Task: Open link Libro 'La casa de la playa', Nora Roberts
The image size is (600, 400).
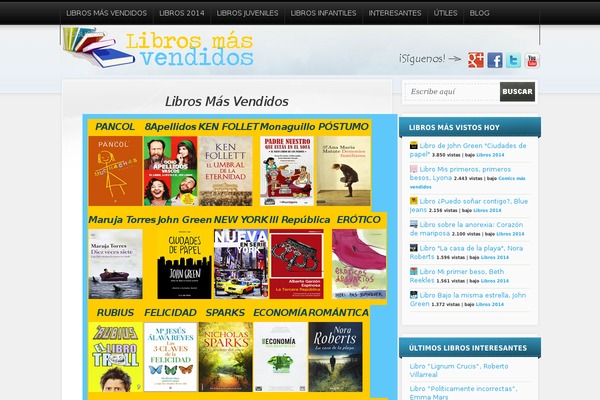Action: click(x=466, y=252)
